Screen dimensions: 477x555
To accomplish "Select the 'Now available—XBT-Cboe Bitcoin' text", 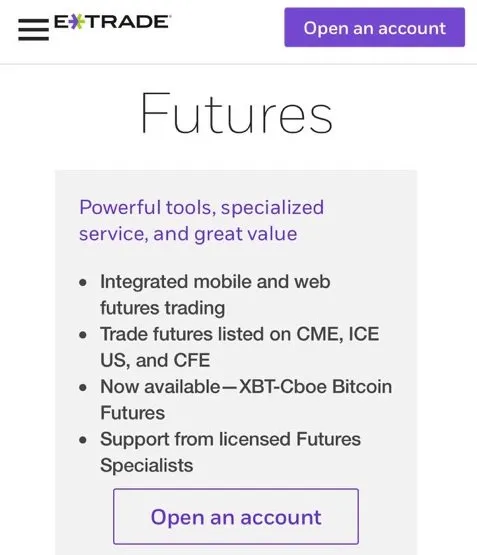I will click(x=246, y=387).
